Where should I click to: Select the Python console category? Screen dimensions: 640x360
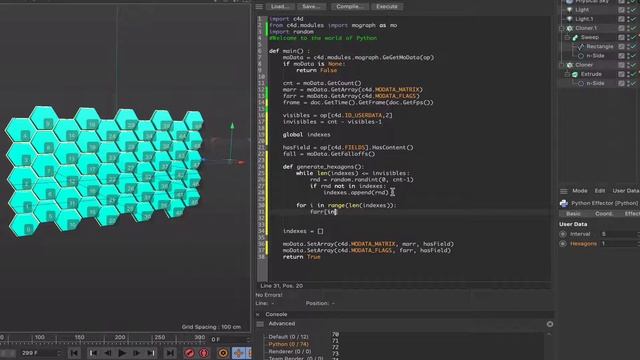pos(288,344)
